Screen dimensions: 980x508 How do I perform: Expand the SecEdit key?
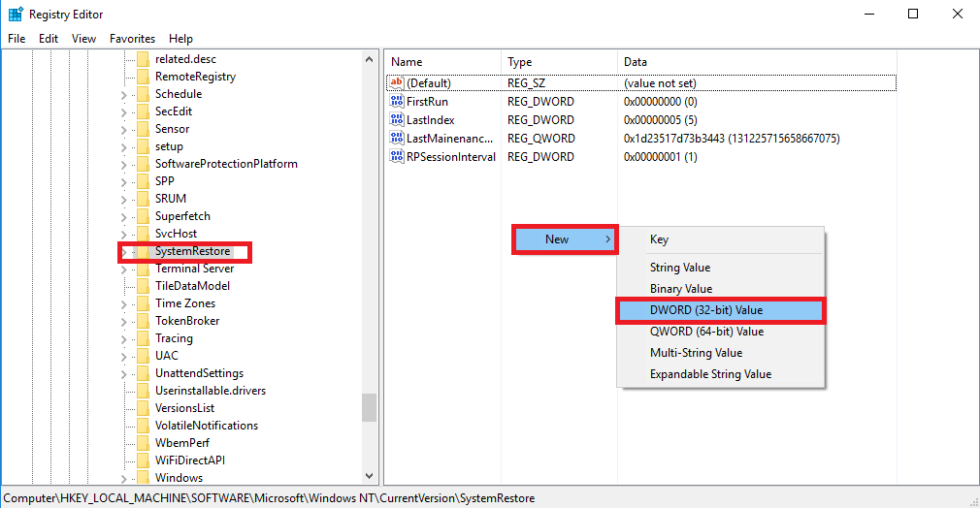pos(124,112)
